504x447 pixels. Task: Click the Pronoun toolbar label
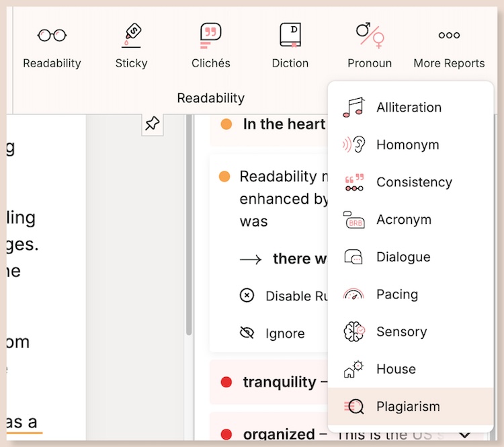(x=370, y=63)
